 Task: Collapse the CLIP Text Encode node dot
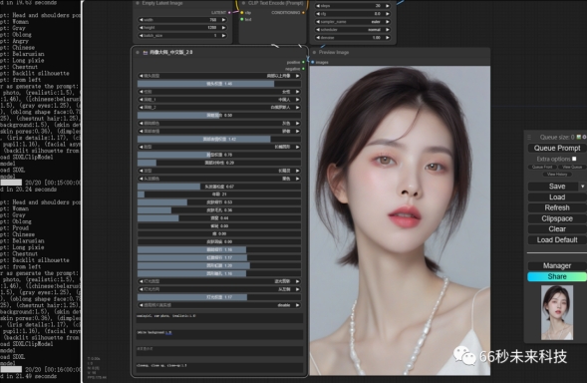(243, 3)
